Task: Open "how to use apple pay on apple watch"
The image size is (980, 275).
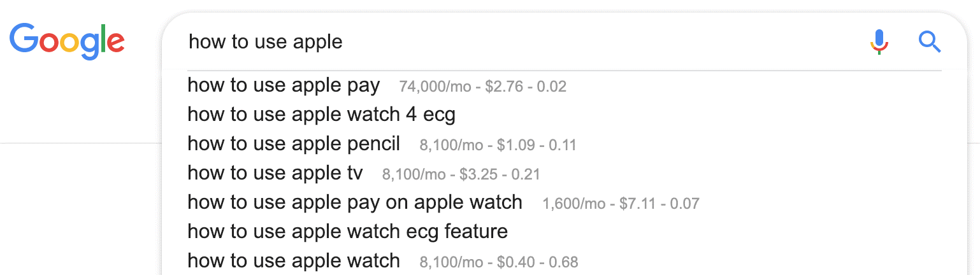Action: [x=355, y=202]
